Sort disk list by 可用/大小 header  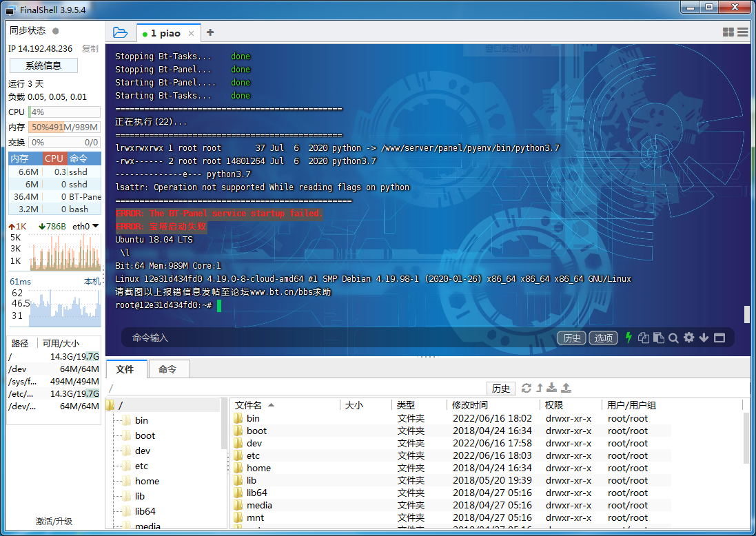point(61,343)
